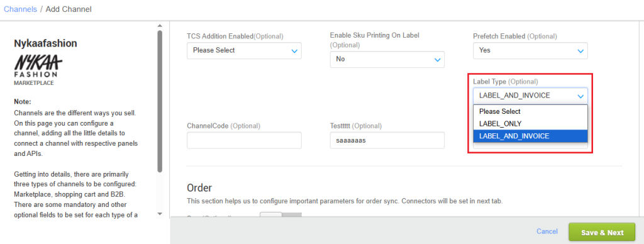The height and width of the screenshot is (244, 644).
Task: Click the Label Type chevron arrow
Action: click(580, 96)
